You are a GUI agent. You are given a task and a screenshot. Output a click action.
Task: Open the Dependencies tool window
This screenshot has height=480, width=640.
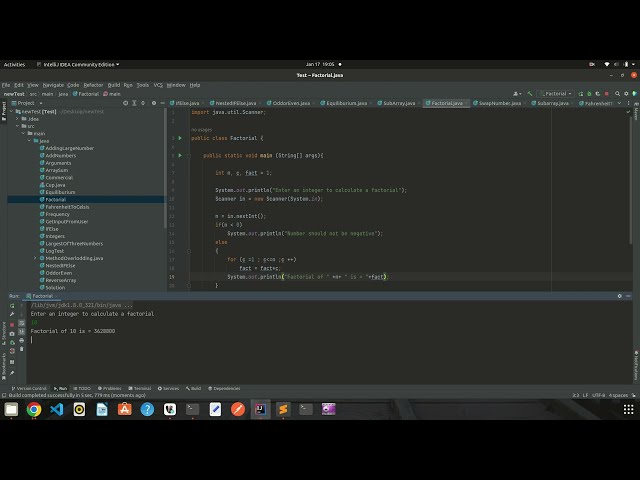pyautogui.click(x=224, y=388)
